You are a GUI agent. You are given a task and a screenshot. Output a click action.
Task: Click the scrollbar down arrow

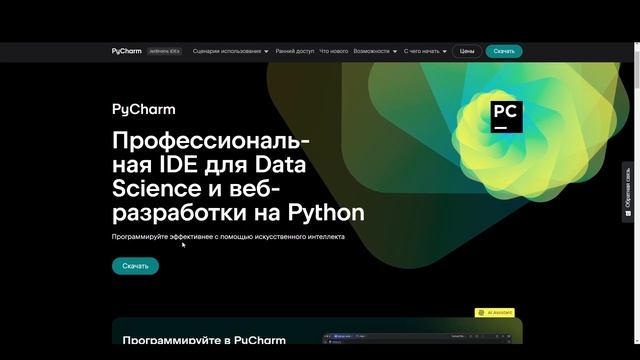click(x=637, y=341)
